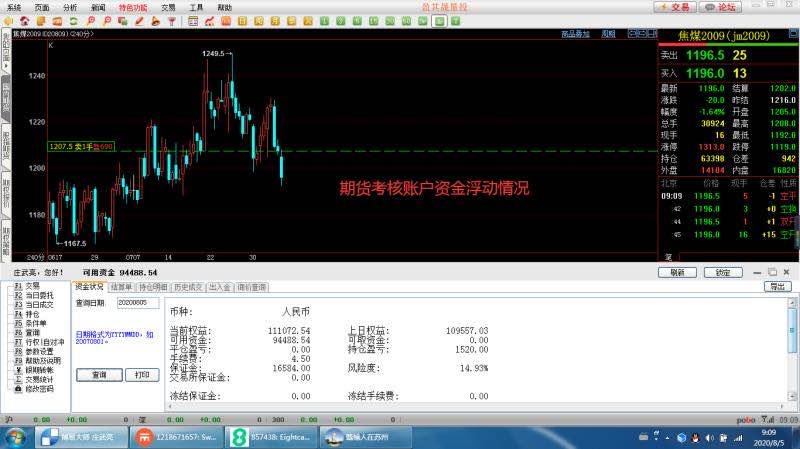Select F2 当日委托 in the trade tree

[34, 295]
